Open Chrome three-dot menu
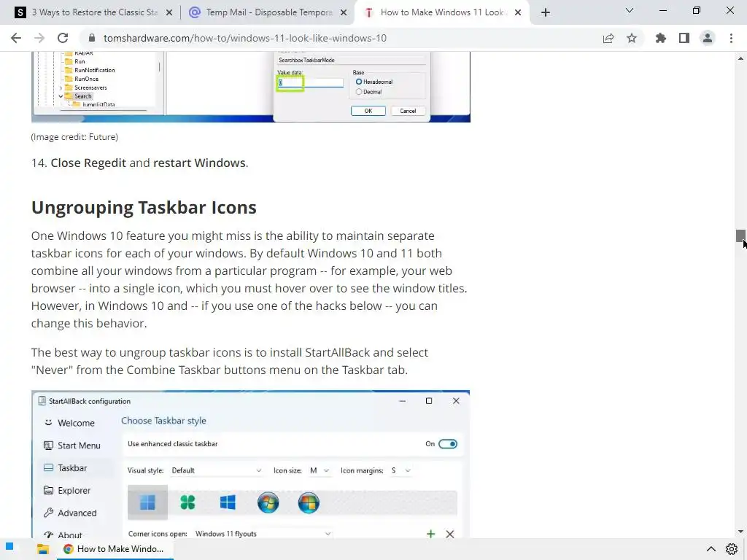Image resolution: width=747 pixels, height=560 pixels. [x=731, y=38]
